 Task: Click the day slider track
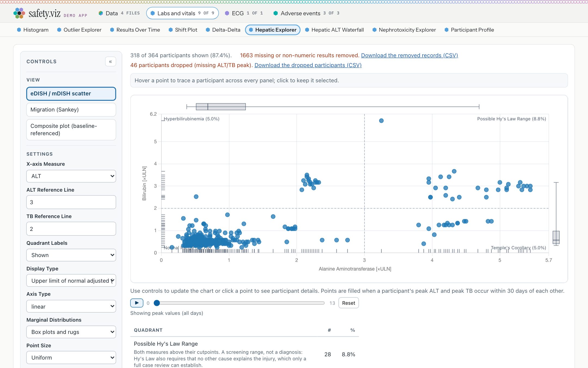pos(239,303)
